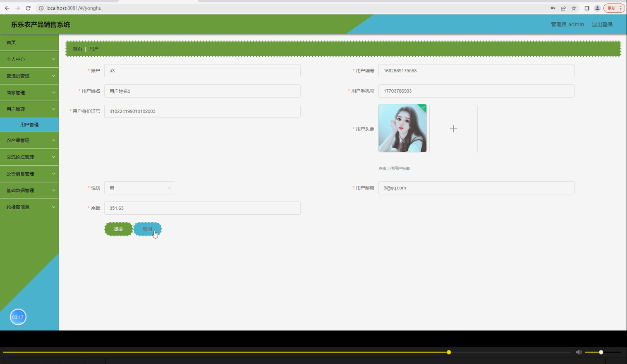Click the site info icon in address bar
Image resolution: width=627 pixels, height=364 pixels.
(41, 8)
